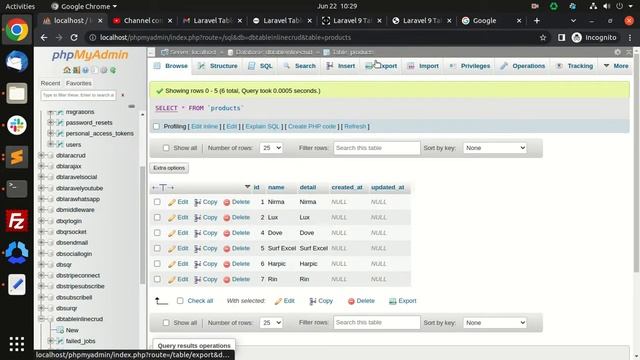This screenshot has width=640, height=360.
Task: Click in top Search this table field
Action: point(376,148)
